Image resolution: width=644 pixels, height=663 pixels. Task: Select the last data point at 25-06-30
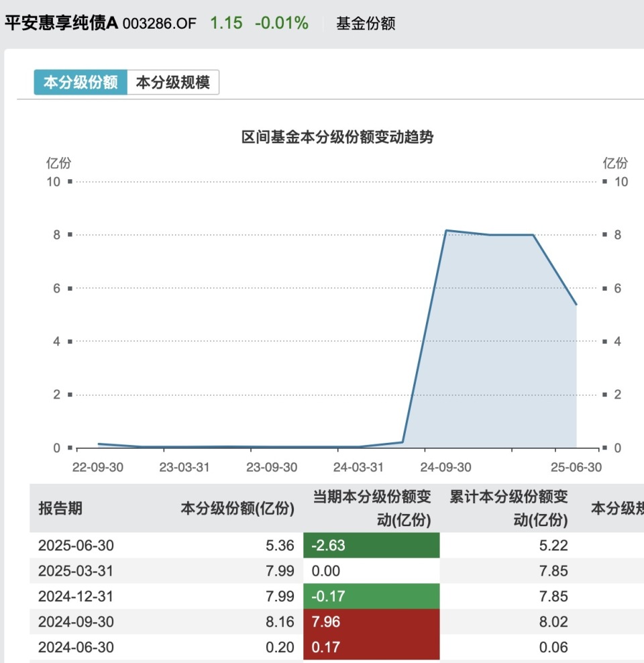pyautogui.click(x=576, y=304)
